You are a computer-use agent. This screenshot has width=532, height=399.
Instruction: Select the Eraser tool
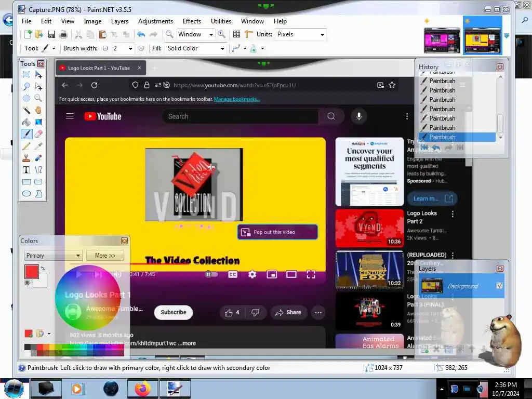(38, 134)
